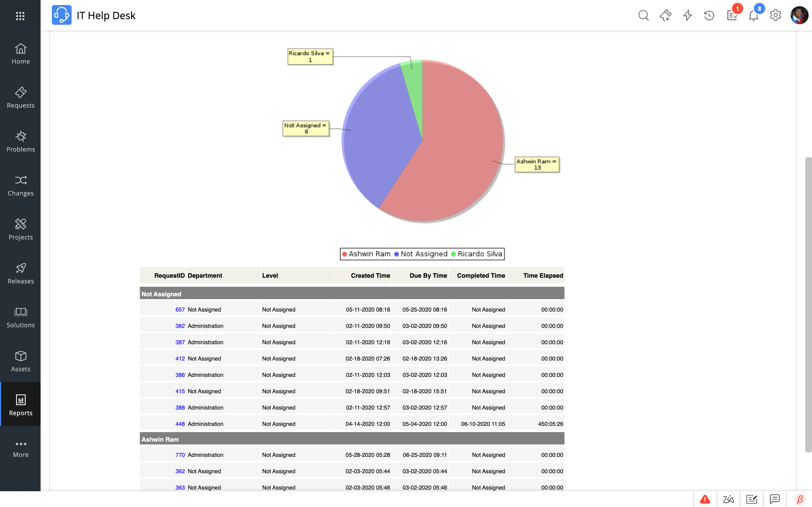Open recent items history icon
Viewport: 812px width, 507px height.
pyautogui.click(x=709, y=15)
